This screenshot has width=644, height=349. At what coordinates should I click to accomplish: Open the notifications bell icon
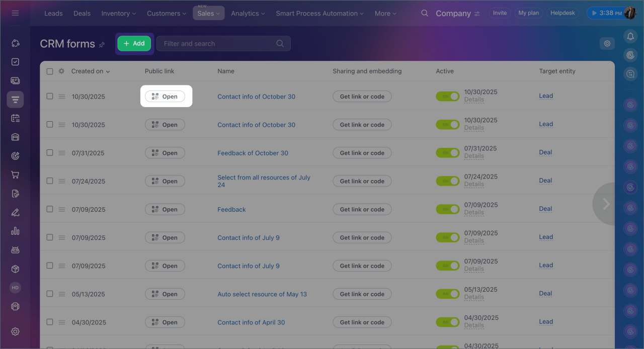pyautogui.click(x=630, y=36)
